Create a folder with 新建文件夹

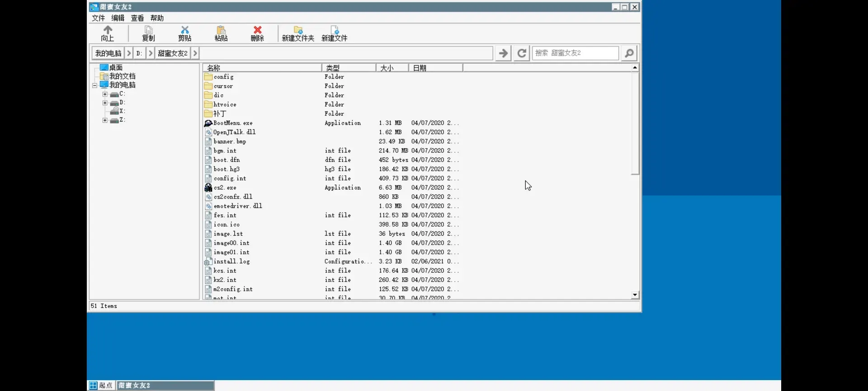pos(298,33)
